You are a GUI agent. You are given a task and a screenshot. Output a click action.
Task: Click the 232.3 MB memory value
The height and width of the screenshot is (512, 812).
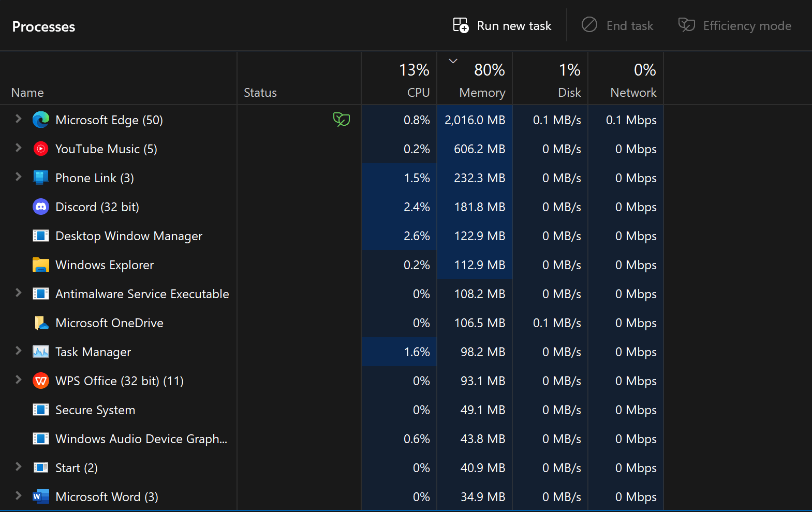point(479,178)
